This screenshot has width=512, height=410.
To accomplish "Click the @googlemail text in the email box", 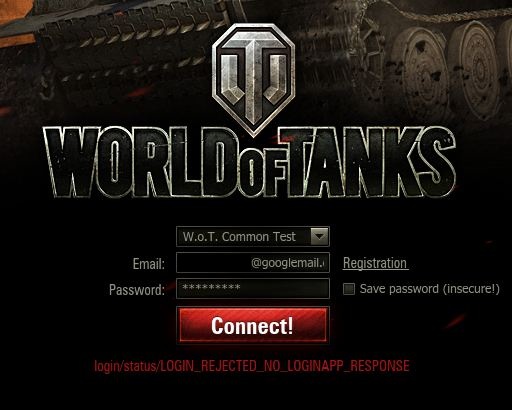I will tap(289, 263).
